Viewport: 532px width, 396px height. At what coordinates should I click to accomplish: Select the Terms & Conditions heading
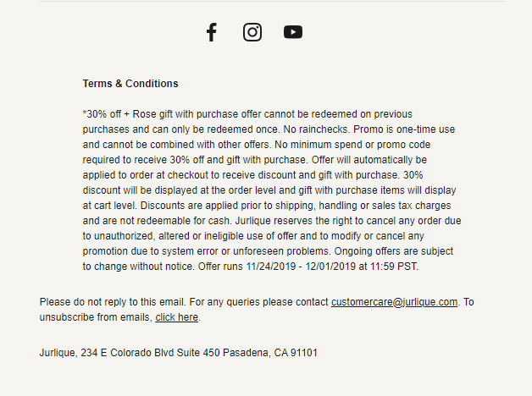(x=130, y=83)
